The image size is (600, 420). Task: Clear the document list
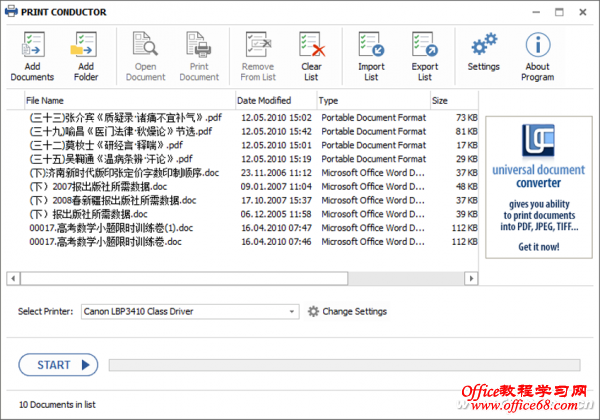tap(312, 56)
